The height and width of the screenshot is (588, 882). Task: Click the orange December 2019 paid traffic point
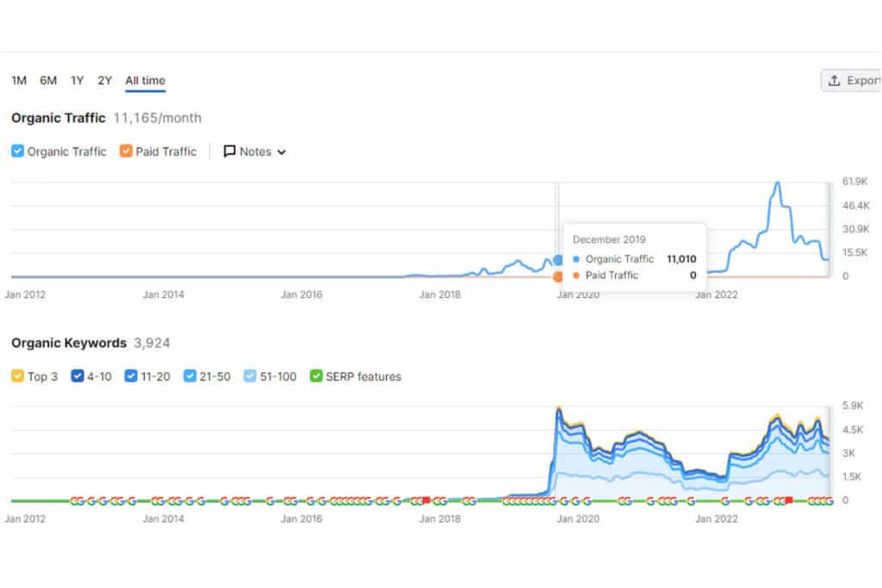click(x=558, y=276)
